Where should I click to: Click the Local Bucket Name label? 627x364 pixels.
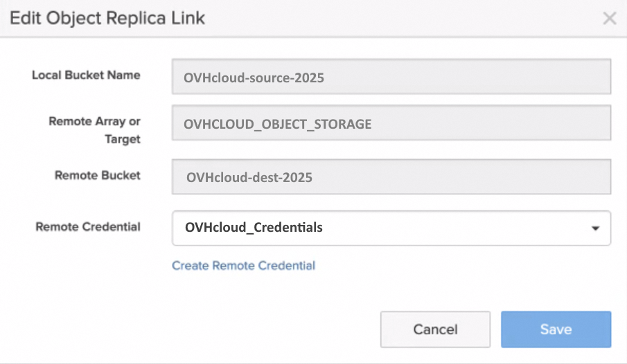point(86,75)
